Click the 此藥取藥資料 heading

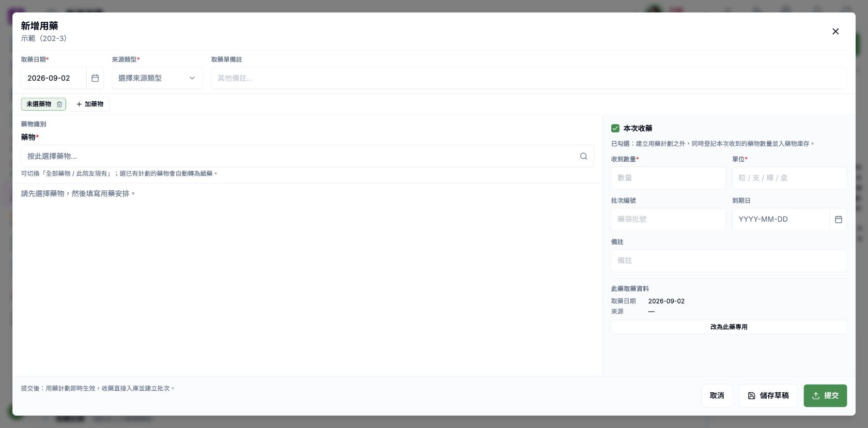[x=630, y=289]
